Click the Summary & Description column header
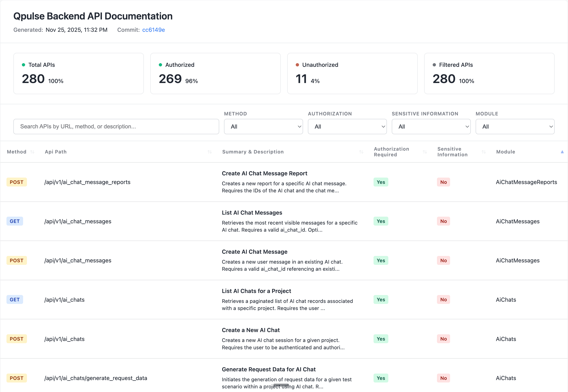Screen dimensions: 568x392 (x=253, y=152)
